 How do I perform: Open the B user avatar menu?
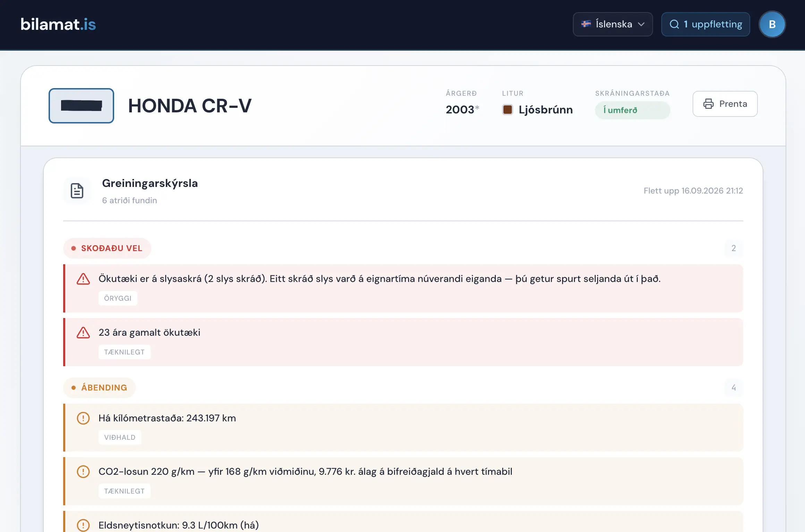[772, 24]
